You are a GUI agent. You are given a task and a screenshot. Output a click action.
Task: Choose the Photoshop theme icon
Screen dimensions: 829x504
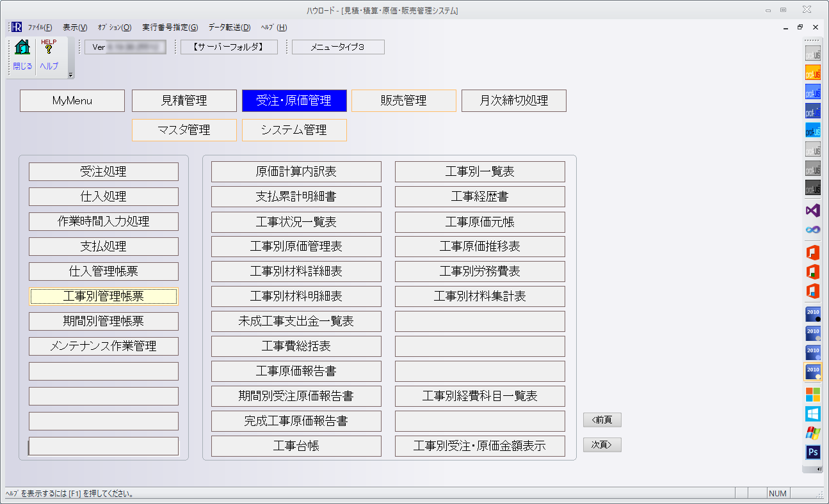pyautogui.click(x=812, y=452)
